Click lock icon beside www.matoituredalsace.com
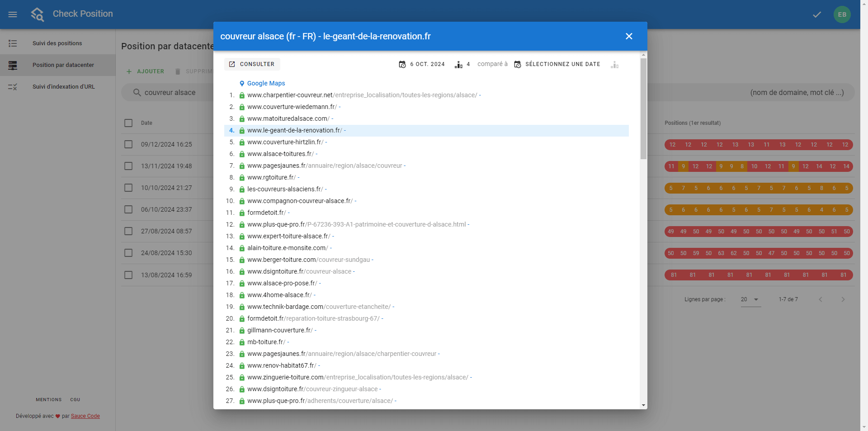 [242, 118]
